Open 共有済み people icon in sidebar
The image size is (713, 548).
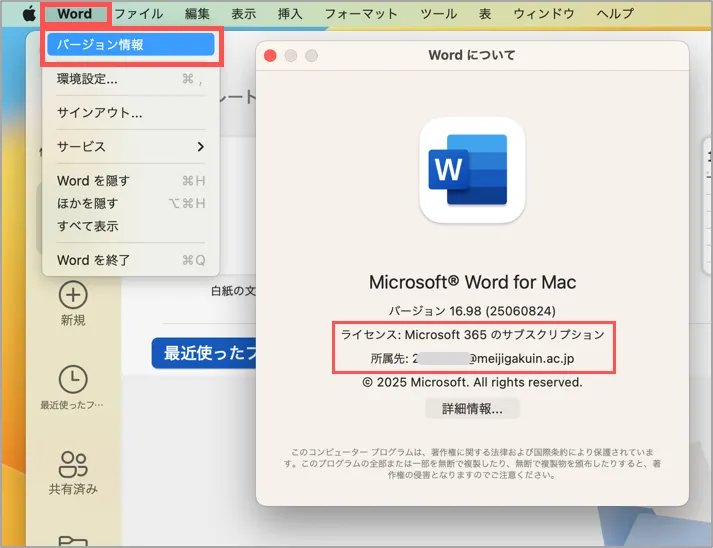[x=73, y=464]
